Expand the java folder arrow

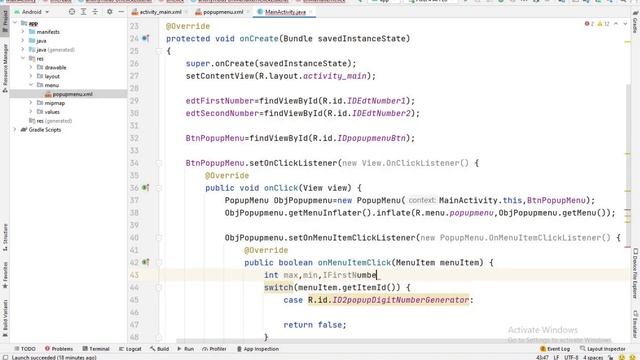click(x=23, y=41)
